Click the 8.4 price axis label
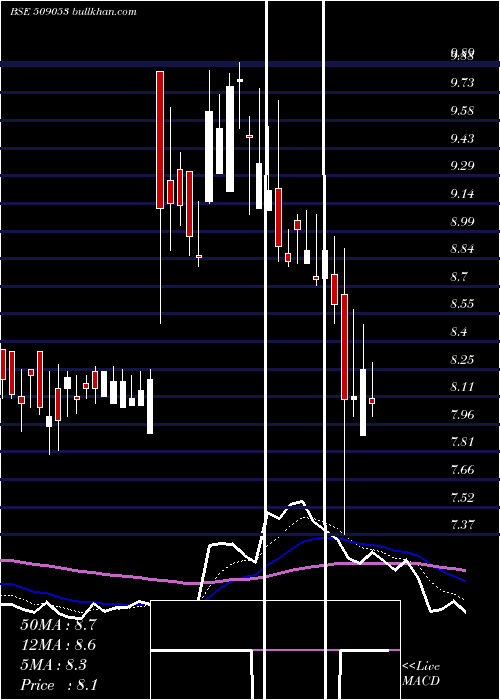Image resolution: width=500 pixels, height=700 pixels. 459,332
